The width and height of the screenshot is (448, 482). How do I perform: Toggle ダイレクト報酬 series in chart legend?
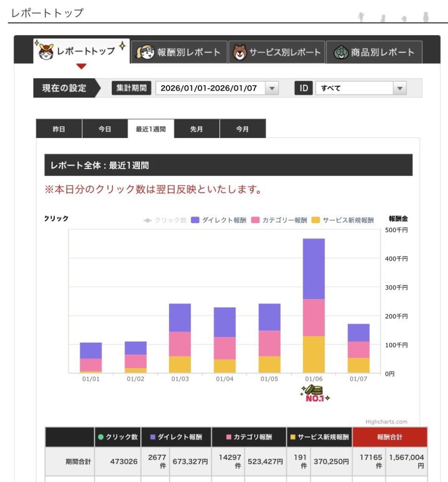tap(219, 220)
